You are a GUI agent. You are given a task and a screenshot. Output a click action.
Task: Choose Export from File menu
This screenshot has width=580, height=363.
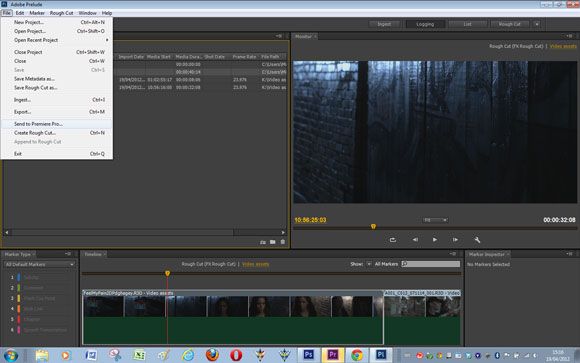click(x=57, y=112)
